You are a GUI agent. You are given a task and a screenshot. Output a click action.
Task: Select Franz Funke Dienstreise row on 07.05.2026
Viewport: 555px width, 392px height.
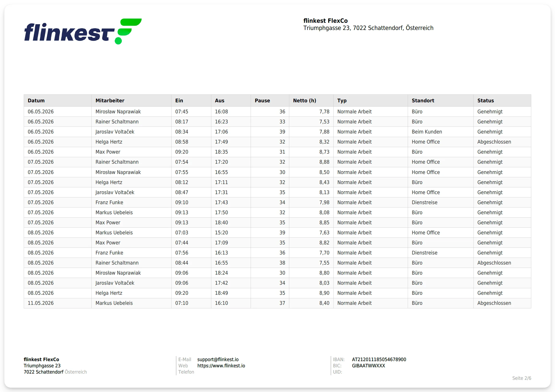277,202
